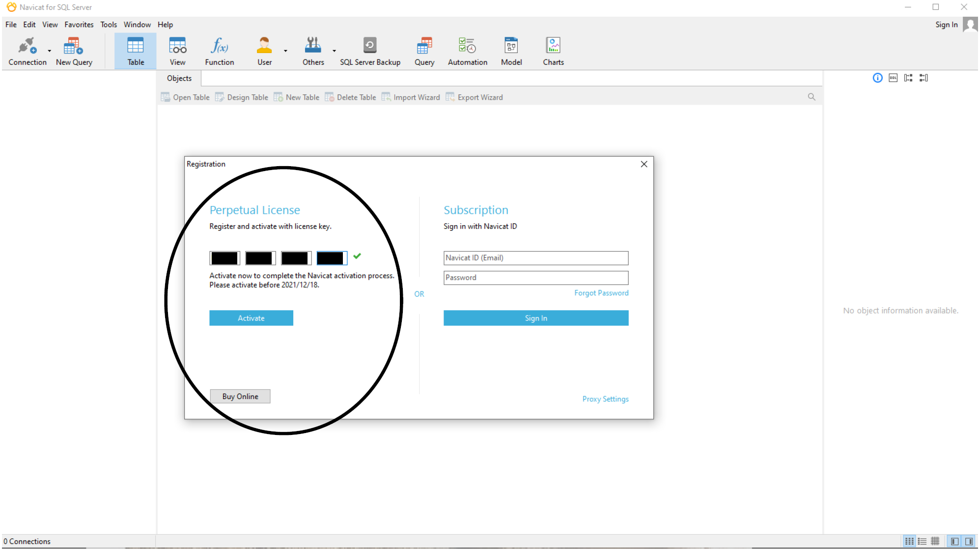Create a New Query from toolbar
Image resolution: width=980 pixels, height=549 pixels.
click(74, 51)
